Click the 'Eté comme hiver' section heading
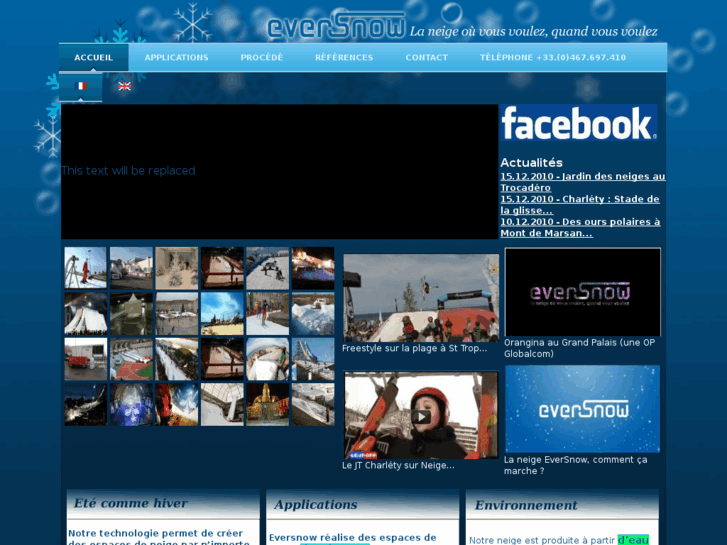 pyautogui.click(x=131, y=503)
